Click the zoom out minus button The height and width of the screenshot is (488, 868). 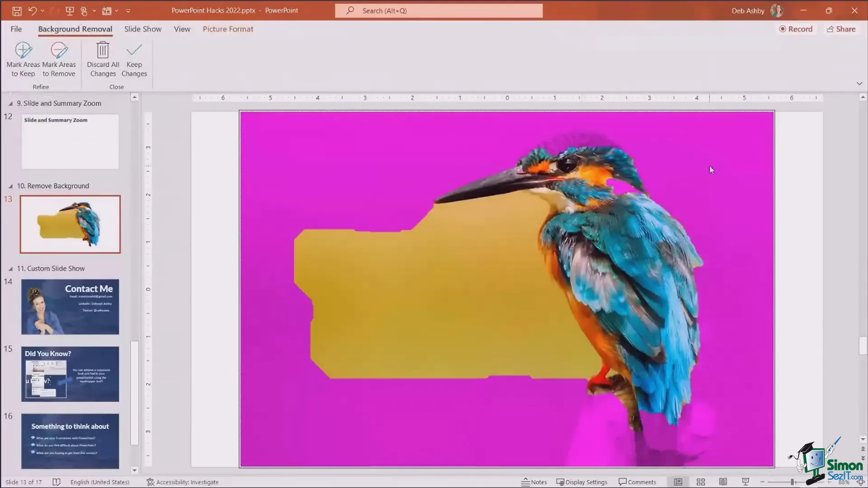point(763,482)
